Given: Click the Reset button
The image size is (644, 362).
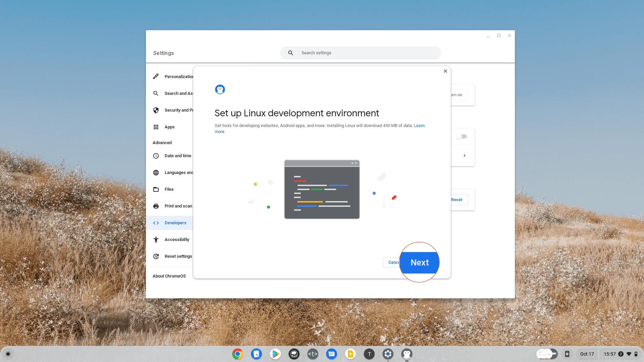Looking at the screenshot, I should [457, 200].
